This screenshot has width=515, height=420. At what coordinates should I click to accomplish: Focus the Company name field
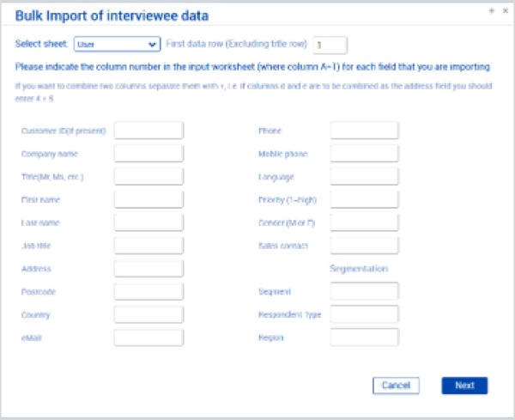click(x=148, y=154)
